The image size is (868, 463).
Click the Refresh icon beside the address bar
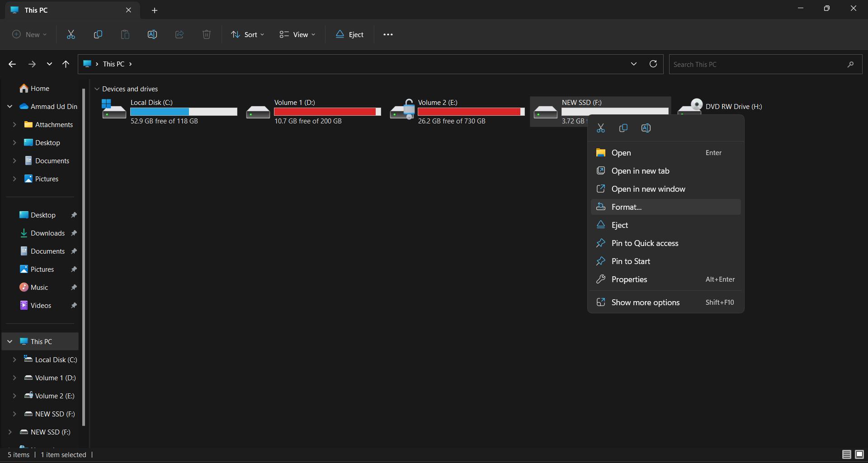click(653, 64)
